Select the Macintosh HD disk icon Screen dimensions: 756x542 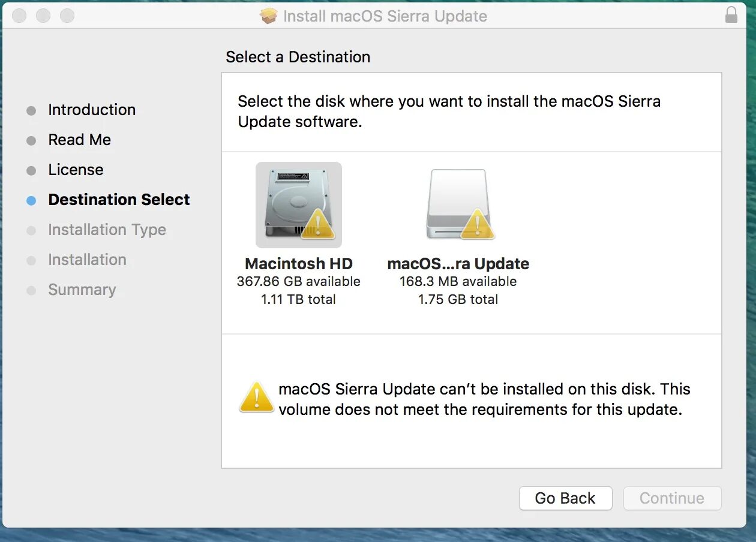pyautogui.click(x=299, y=205)
